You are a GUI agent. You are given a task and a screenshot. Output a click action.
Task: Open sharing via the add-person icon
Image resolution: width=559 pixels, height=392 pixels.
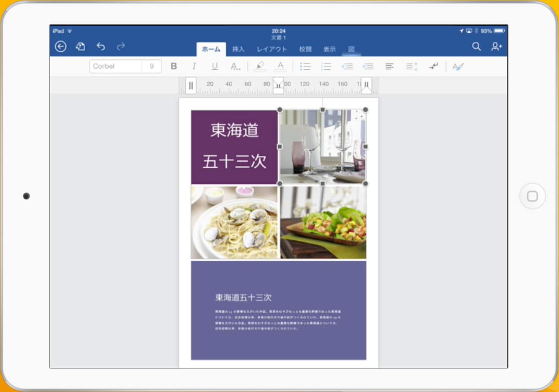[x=497, y=46]
